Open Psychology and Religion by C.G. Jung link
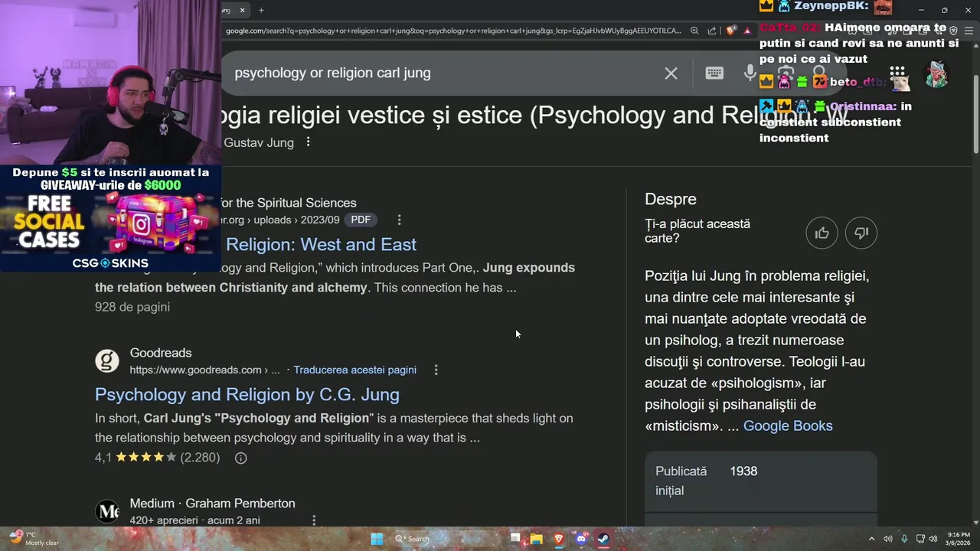Image resolution: width=980 pixels, height=551 pixels. pyautogui.click(x=247, y=395)
